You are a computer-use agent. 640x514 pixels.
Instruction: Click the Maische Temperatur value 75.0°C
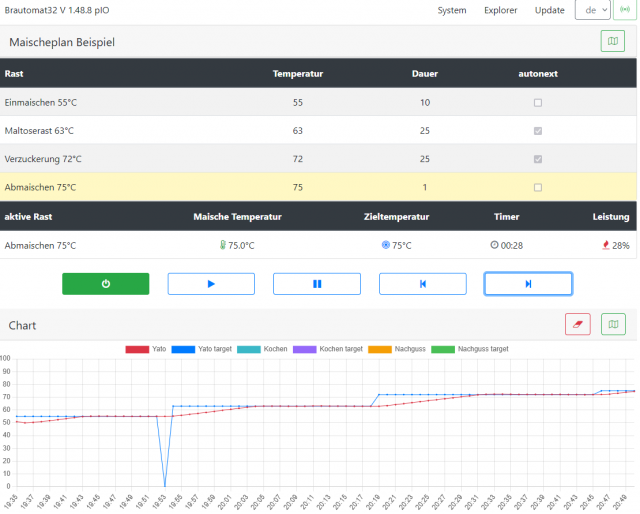[x=241, y=245]
